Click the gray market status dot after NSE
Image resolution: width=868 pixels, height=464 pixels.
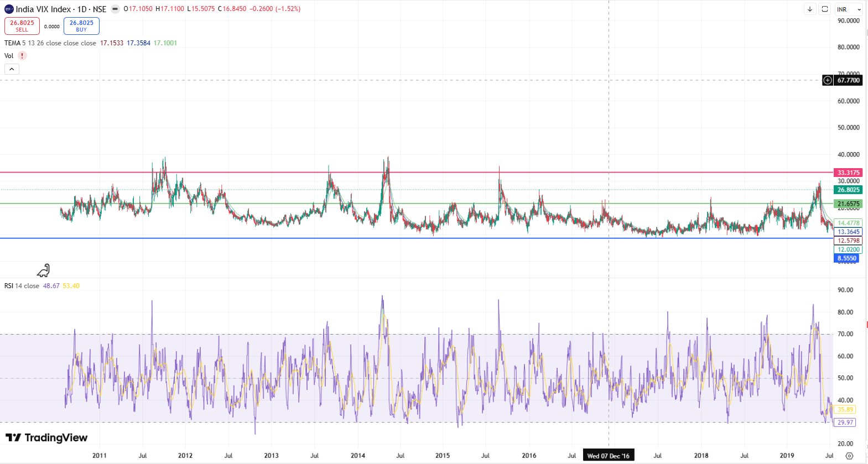click(115, 9)
